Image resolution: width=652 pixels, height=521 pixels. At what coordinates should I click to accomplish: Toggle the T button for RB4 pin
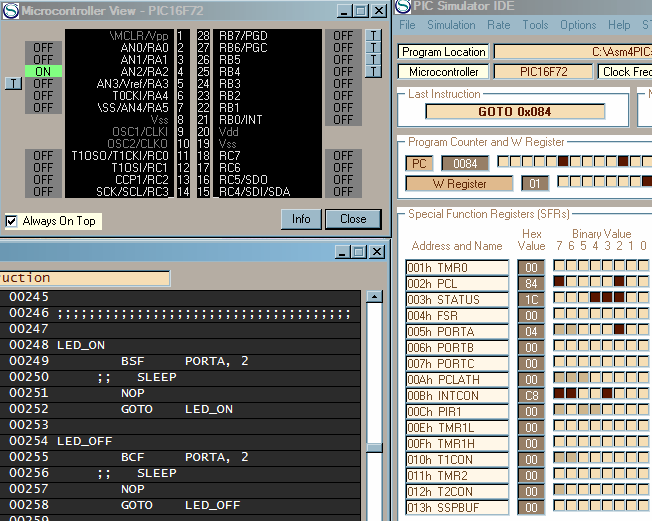pos(373,72)
